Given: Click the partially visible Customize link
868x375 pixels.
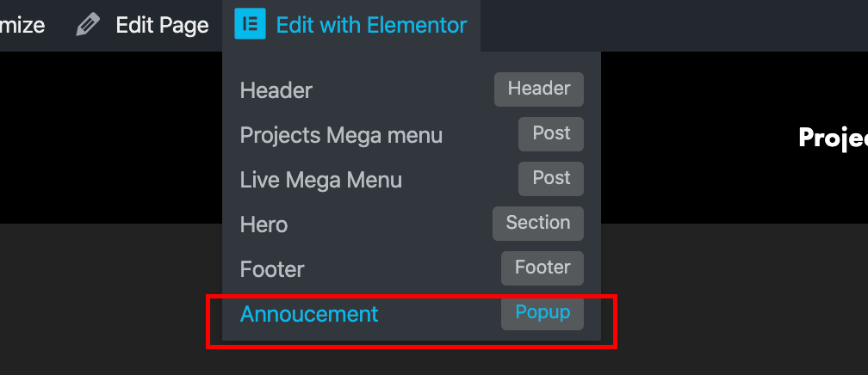Looking at the screenshot, I should [x=22, y=26].
